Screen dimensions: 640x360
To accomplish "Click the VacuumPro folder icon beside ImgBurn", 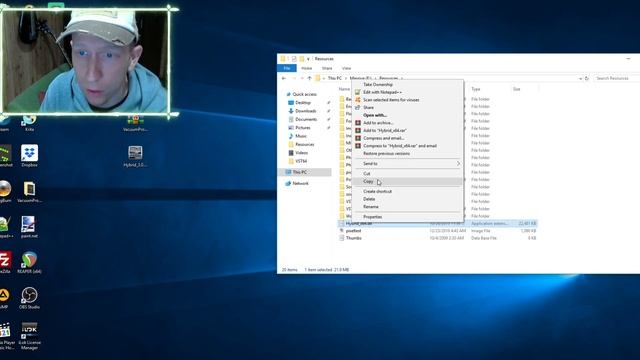I will click(29, 191).
